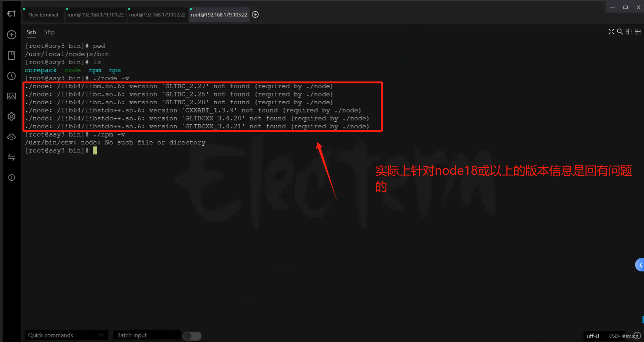The width and height of the screenshot is (644, 342).
Task: Click the GLIBCXX_3.4.21 not found line
Action: tap(197, 126)
